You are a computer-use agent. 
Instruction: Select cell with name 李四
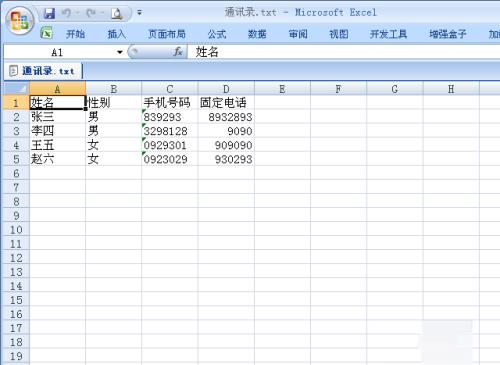(x=57, y=131)
